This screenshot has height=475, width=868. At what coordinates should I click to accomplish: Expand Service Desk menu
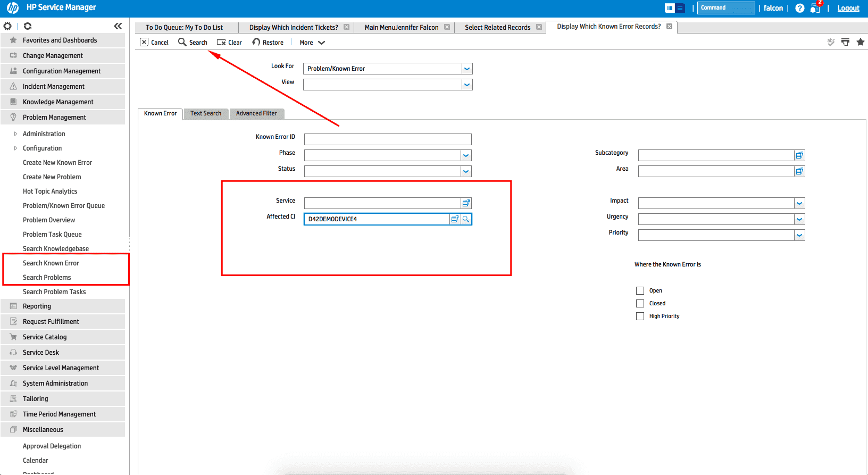coord(63,352)
